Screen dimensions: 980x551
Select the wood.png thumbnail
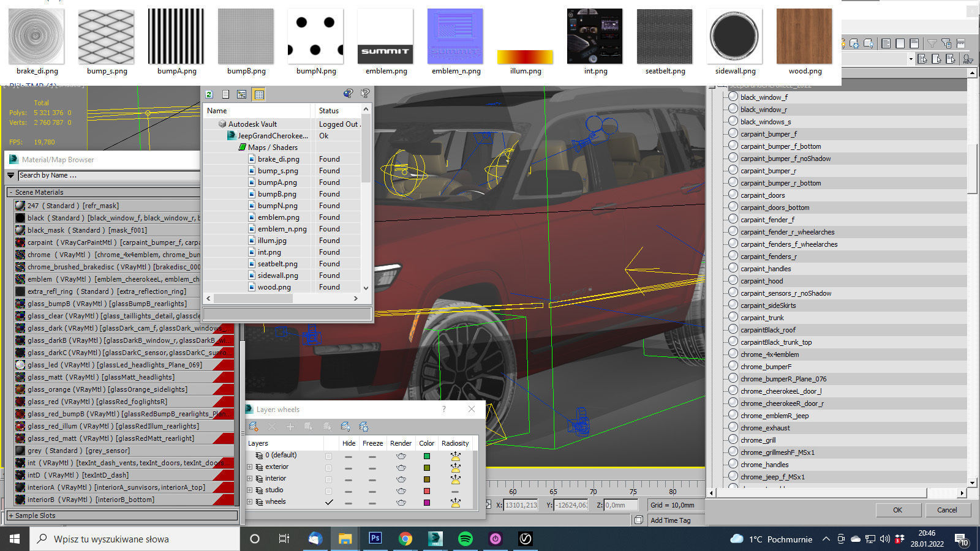tap(804, 36)
